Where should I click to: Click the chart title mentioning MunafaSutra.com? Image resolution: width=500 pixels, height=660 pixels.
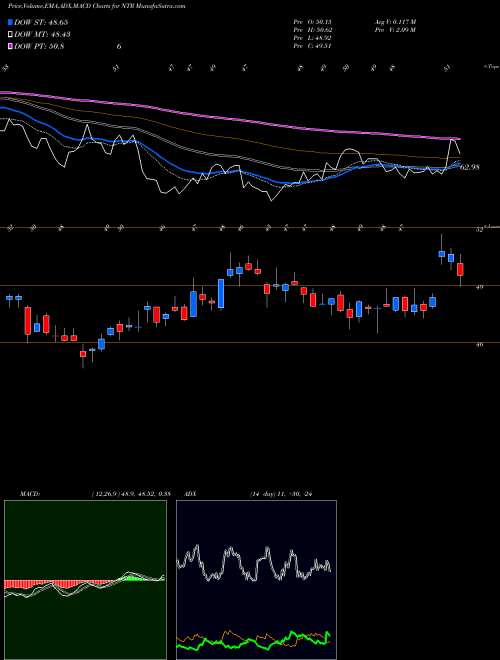pos(97,6)
